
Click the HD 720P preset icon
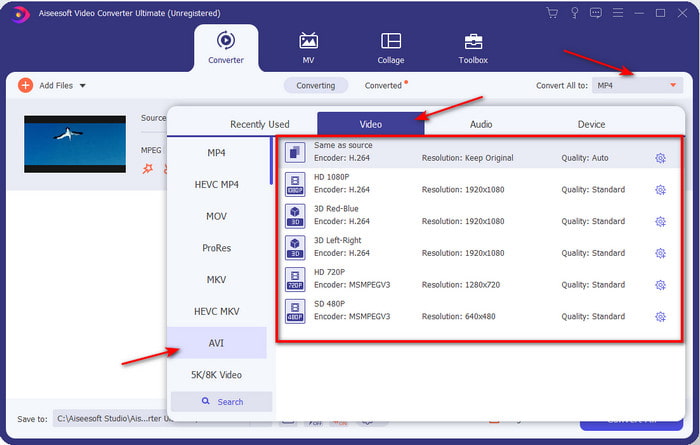click(295, 279)
